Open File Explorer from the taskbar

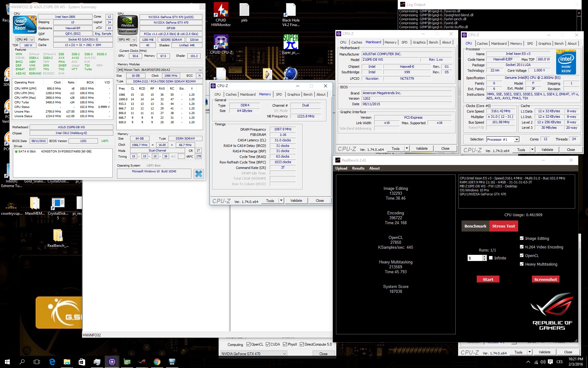[x=67, y=362]
